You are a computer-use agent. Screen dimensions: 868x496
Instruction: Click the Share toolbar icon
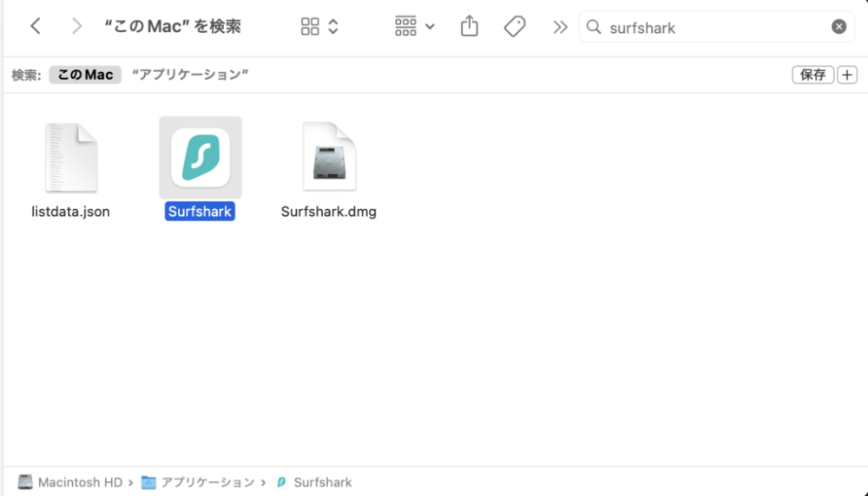pyautogui.click(x=470, y=26)
